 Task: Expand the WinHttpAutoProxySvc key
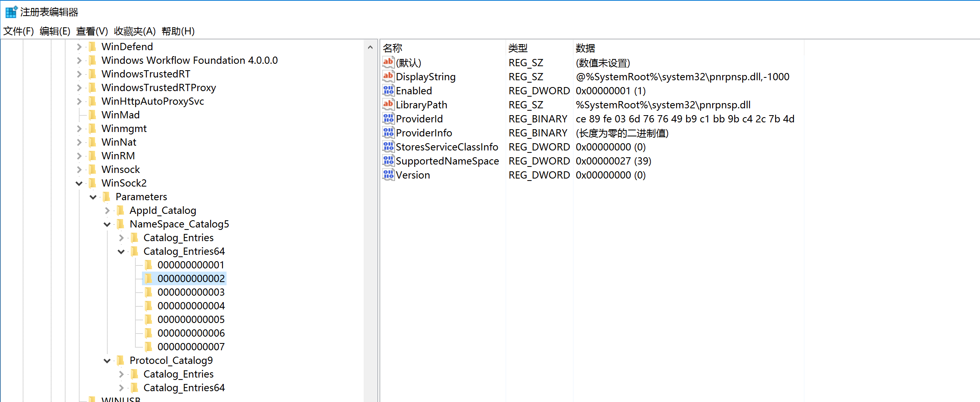point(79,102)
